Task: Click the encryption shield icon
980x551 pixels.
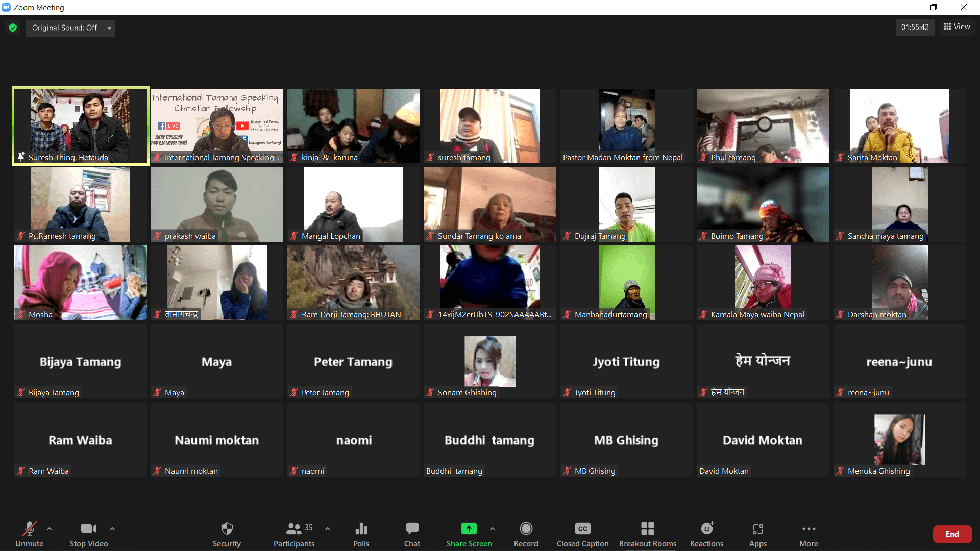Action: 13,28
